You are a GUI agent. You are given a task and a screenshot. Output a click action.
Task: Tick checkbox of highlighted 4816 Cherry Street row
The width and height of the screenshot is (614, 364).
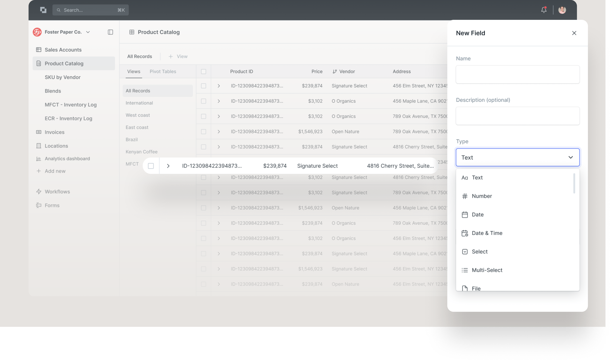[151, 166]
